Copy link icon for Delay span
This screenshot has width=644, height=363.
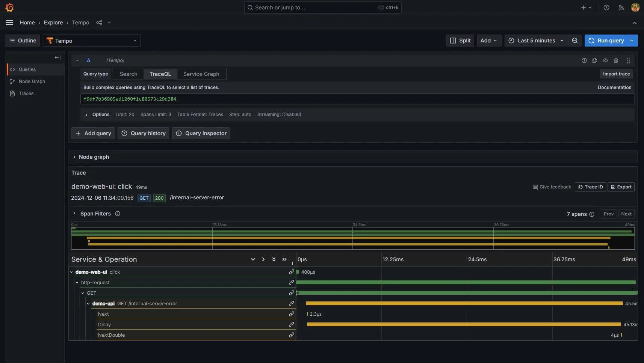[x=292, y=324]
